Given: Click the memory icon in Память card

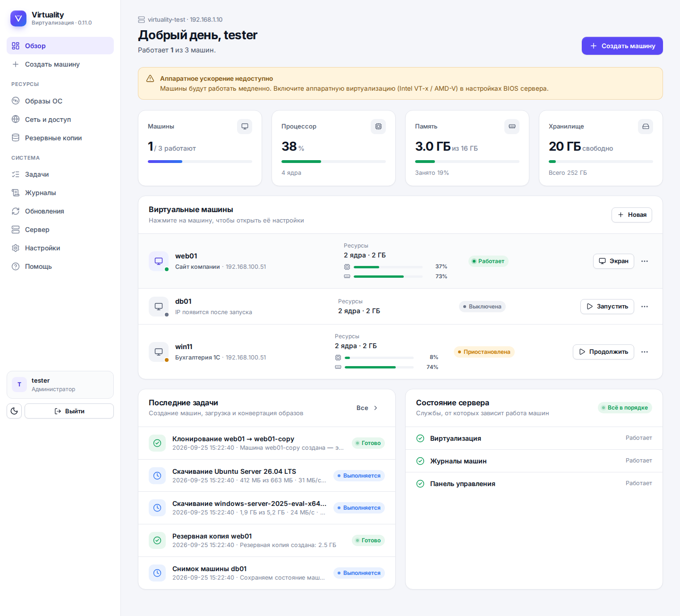Looking at the screenshot, I should pyautogui.click(x=512, y=127).
